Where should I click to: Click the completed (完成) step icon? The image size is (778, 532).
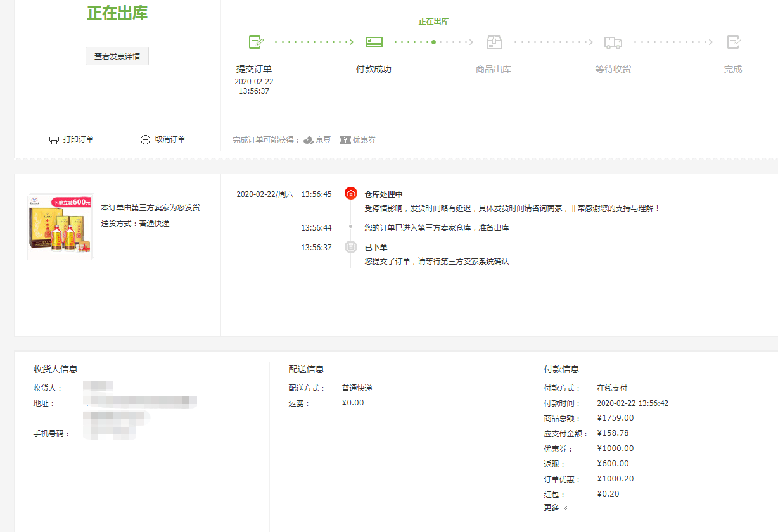pyautogui.click(x=734, y=42)
